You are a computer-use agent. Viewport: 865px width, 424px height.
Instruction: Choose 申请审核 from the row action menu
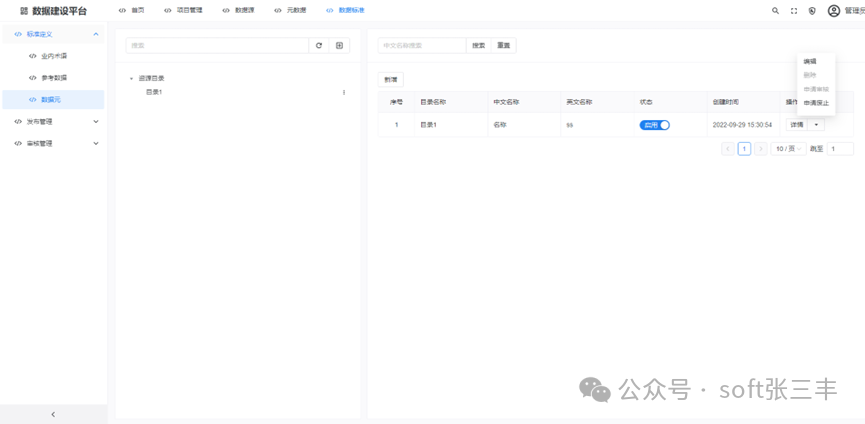coord(816,89)
